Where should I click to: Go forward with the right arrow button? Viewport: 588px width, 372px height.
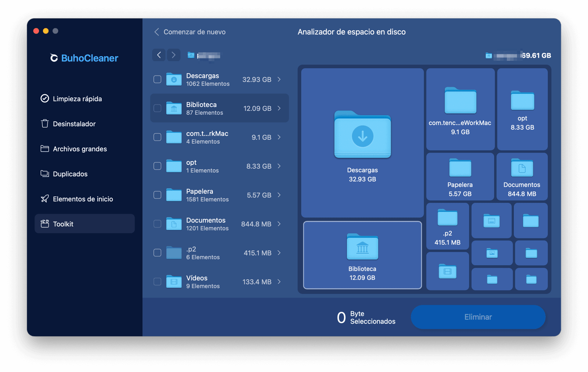click(173, 55)
